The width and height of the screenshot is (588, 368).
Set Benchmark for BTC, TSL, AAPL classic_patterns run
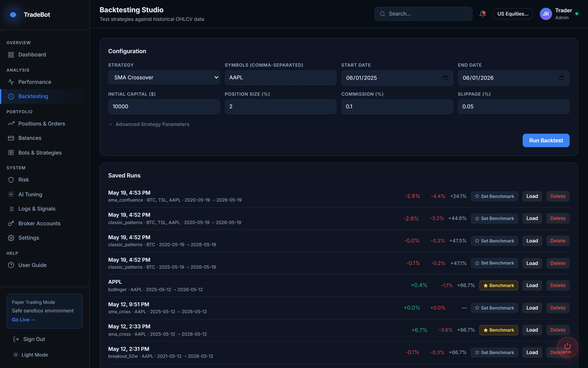pyautogui.click(x=494, y=219)
